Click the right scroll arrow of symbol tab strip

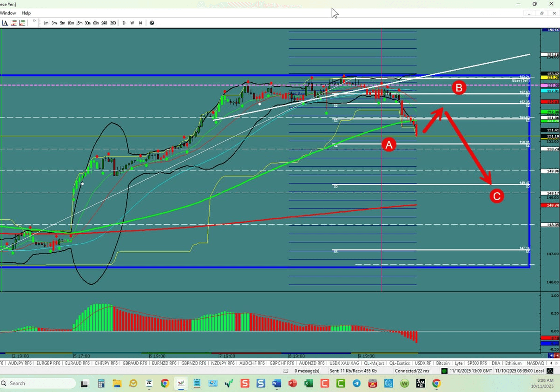tap(556, 363)
